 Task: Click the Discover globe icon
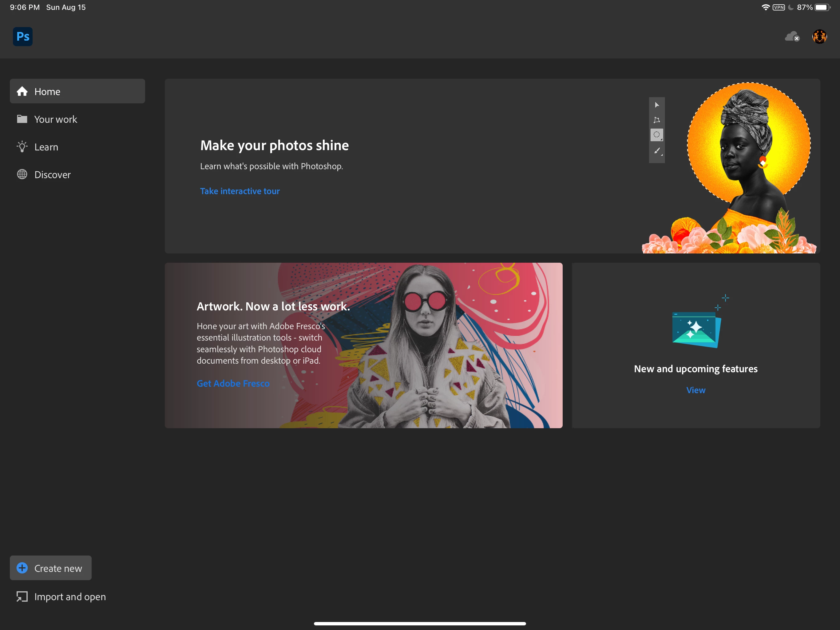coord(22,174)
